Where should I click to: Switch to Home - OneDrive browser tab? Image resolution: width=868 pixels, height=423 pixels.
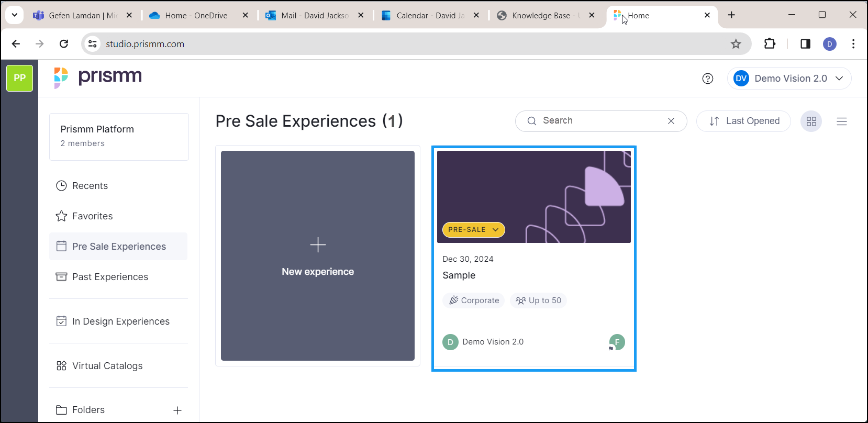196,16
